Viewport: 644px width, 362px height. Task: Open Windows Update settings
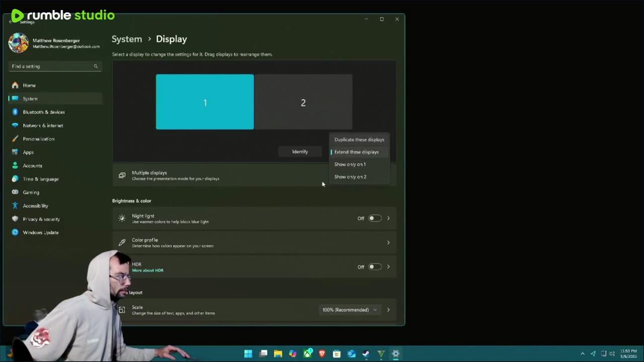(55, 232)
